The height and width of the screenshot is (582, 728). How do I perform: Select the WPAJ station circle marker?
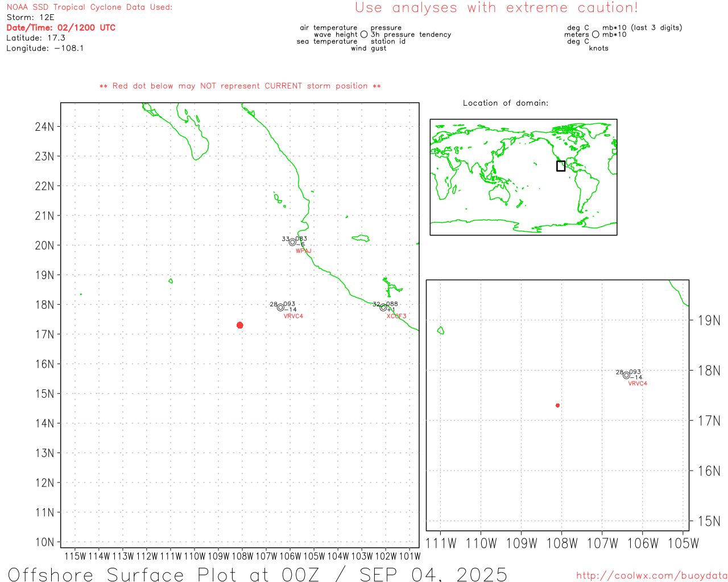tap(292, 242)
